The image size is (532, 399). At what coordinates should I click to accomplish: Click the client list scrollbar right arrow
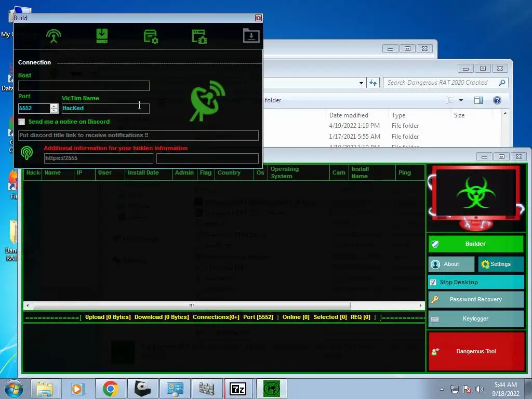tap(421, 305)
